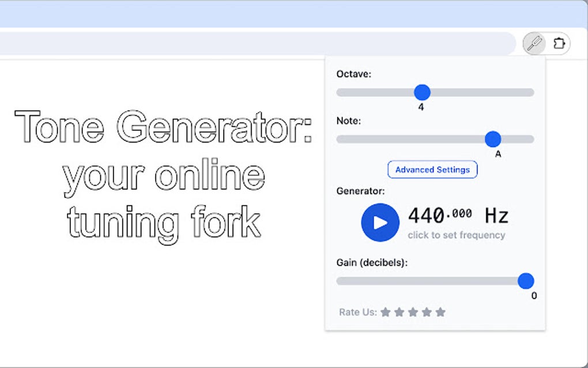Rate four stars under Rate Us
The height and width of the screenshot is (368, 588).
(x=427, y=312)
